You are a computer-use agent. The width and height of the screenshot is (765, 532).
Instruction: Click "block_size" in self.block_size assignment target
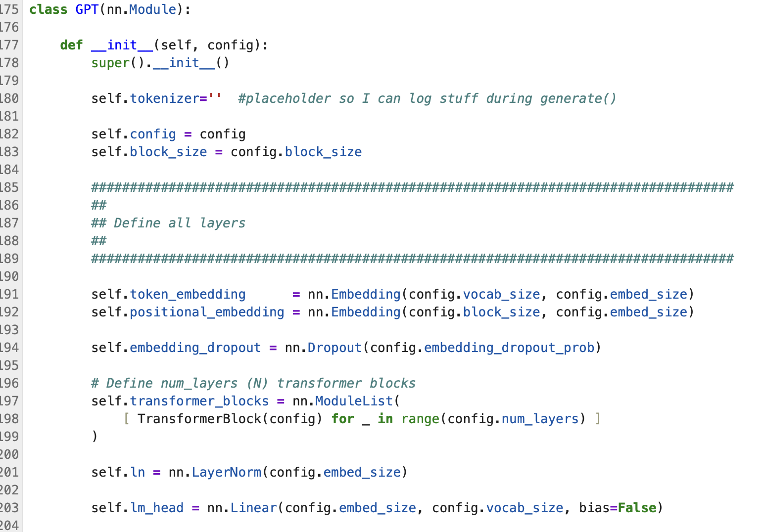(x=168, y=152)
